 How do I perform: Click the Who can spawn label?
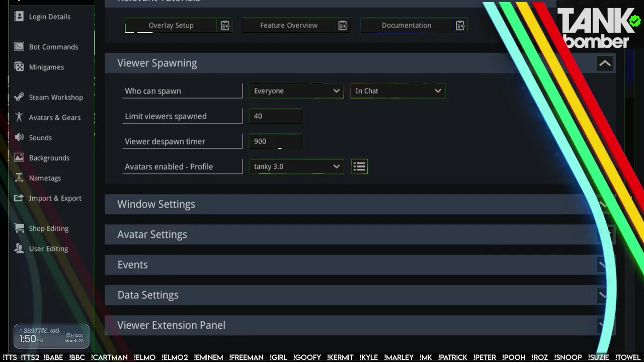click(x=153, y=91)
